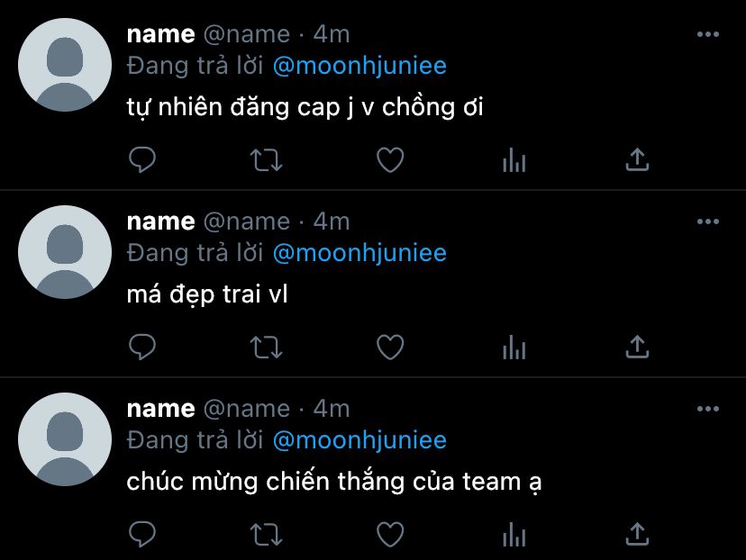Image resolution: width=746 pixels, height=560 pixels.
Task: Like the 'tự nhiên đăng cap' tweet
Action: (390, 159)
